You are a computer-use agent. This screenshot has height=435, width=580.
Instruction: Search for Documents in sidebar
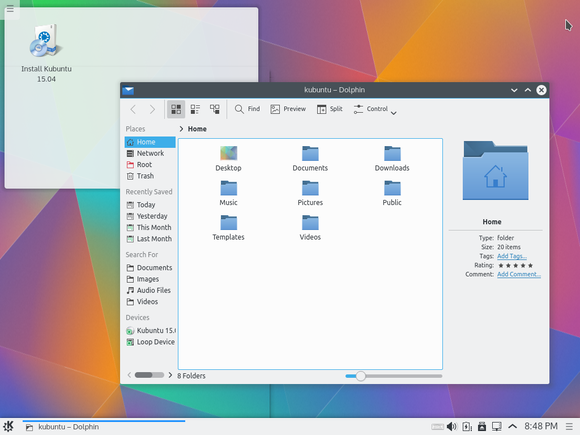(150, 267)
